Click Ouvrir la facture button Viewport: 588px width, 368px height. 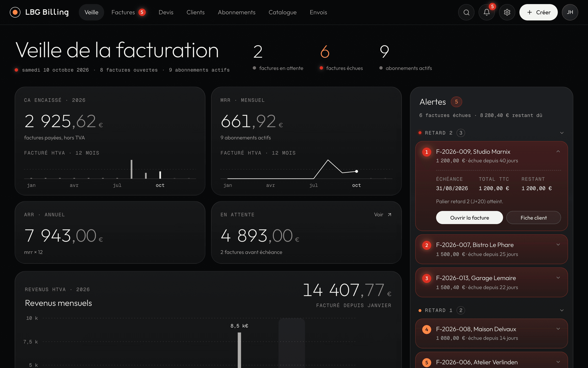tap(469, 218)
